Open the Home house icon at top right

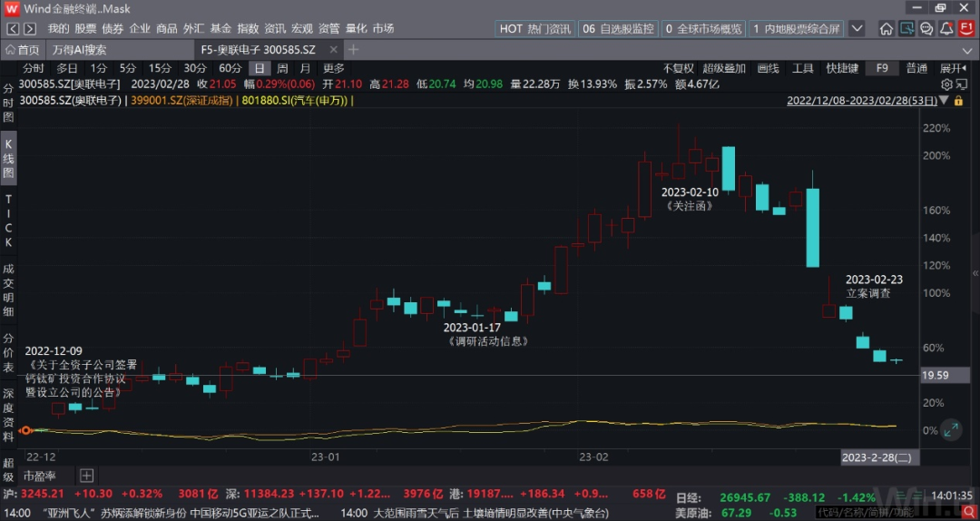[887, 29]
